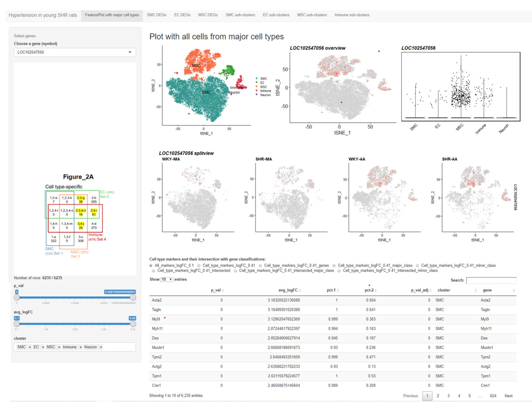Remove Immune tag from cluster filter
532x411 pixels.
[81, 347]
